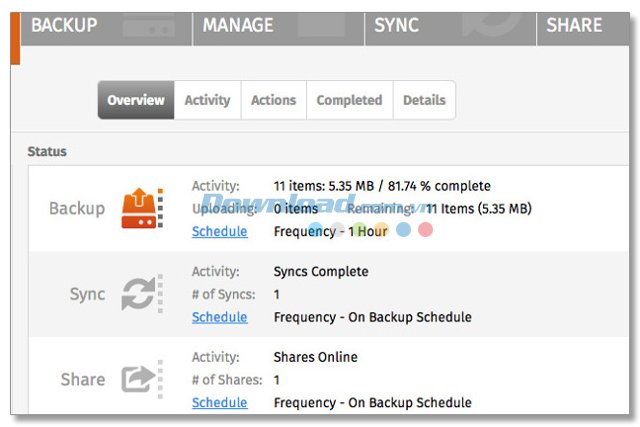Switch to the MANAGE section
Image resolution: width=640 pixels, height=427 pixels.
pyautogui.click(x=238, y=25)
